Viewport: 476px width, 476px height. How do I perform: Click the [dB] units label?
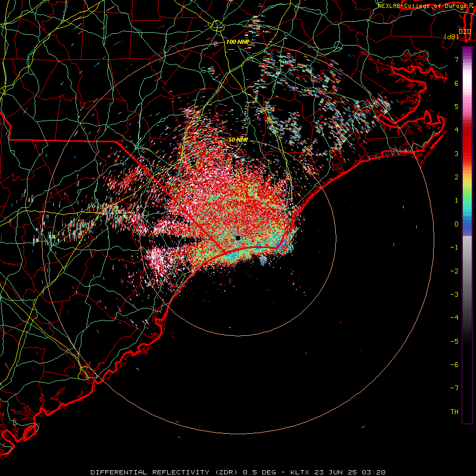click(452, 36)
